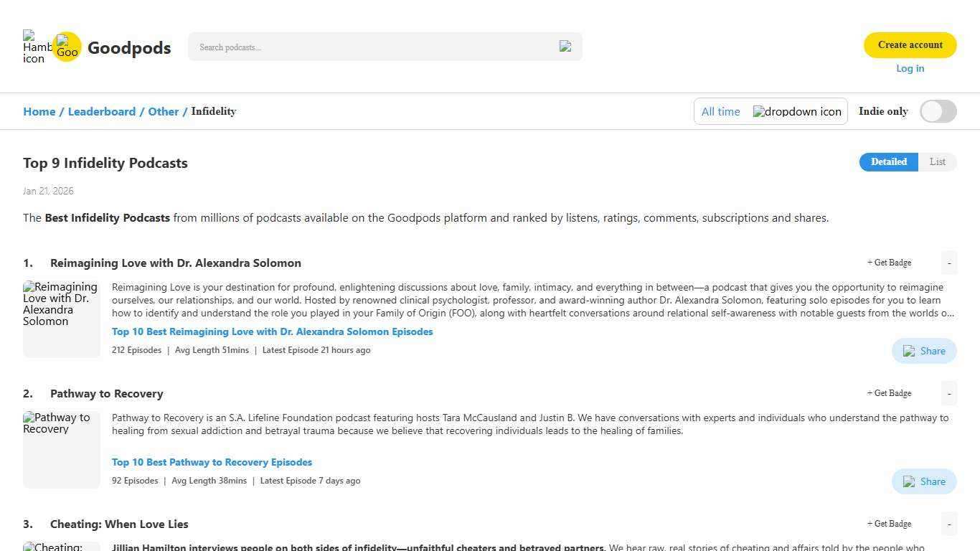Image resolution: width=980 pixels, height=551 pixels.
Task: Collapse the Cheating: When Love Lies entry
Action: 948,524
